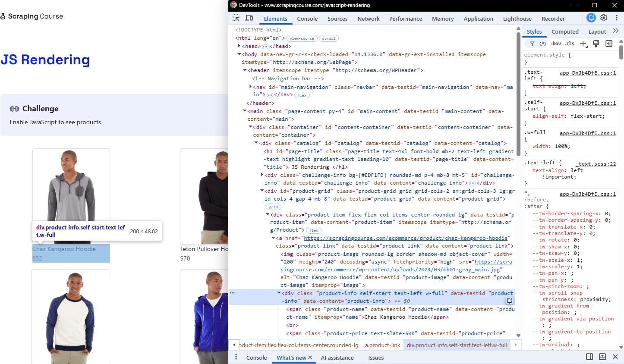Open the app-DxJb4DfE.css:1 link for .w-full

588,133
